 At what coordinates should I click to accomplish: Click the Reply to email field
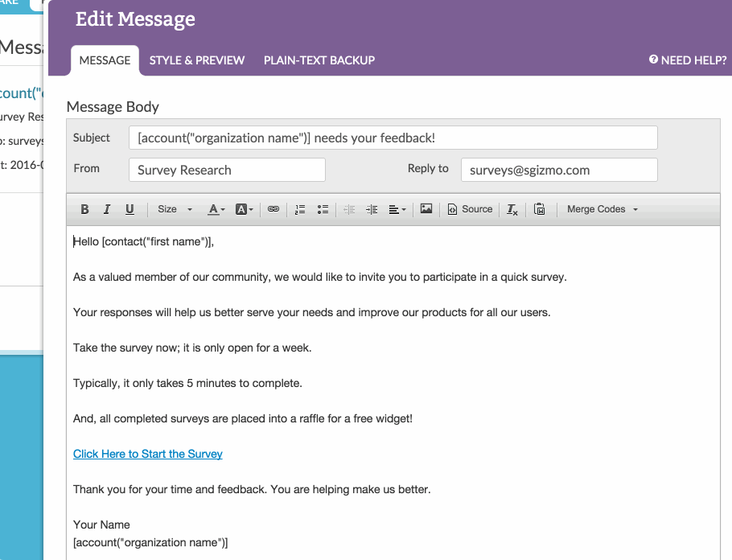pyautogui.click(x=559, y=170)
